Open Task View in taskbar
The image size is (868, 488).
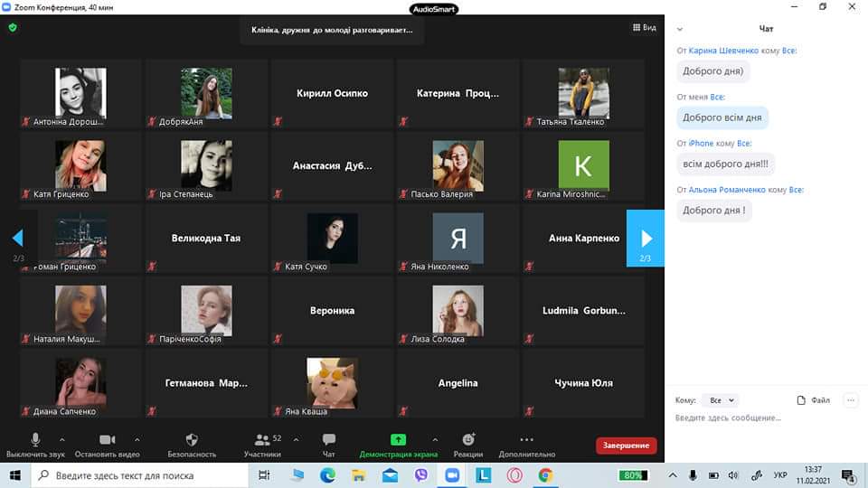265,475
